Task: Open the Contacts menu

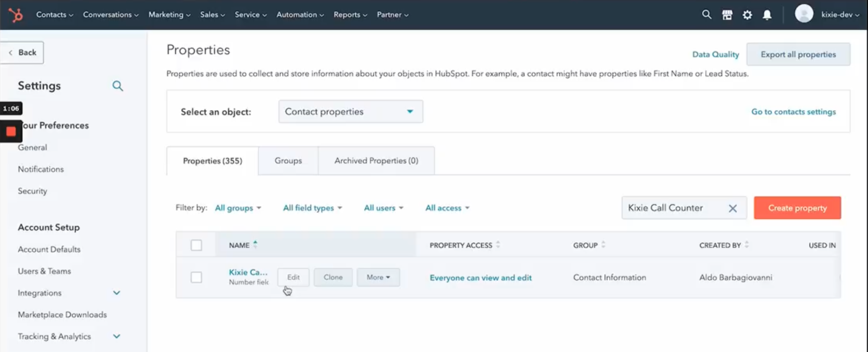Action: 55,15
